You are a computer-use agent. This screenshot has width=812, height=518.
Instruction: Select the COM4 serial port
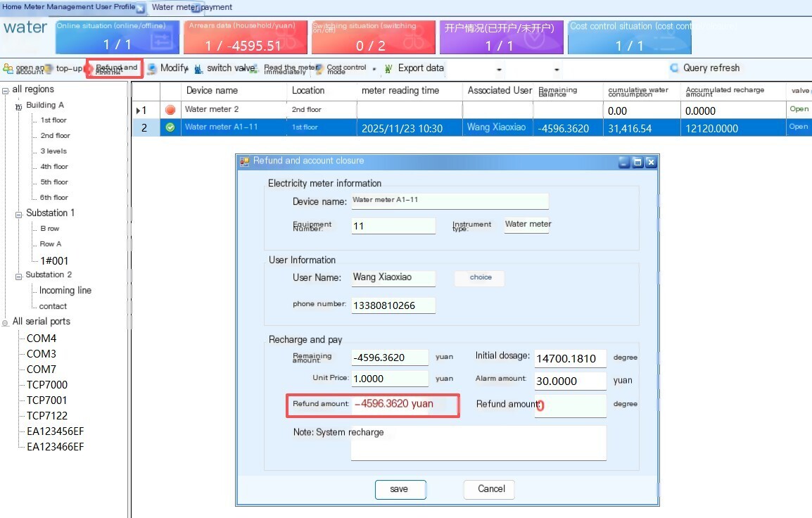click(42, 339)
